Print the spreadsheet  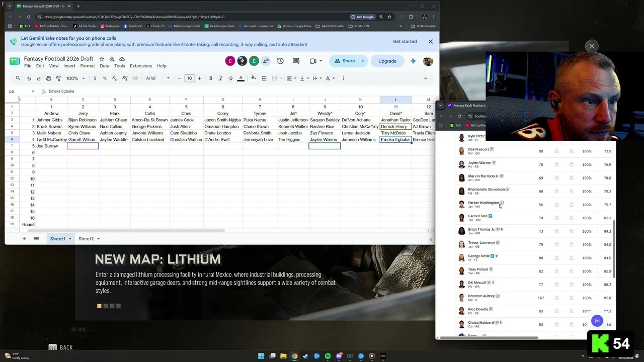click(49, 78)
